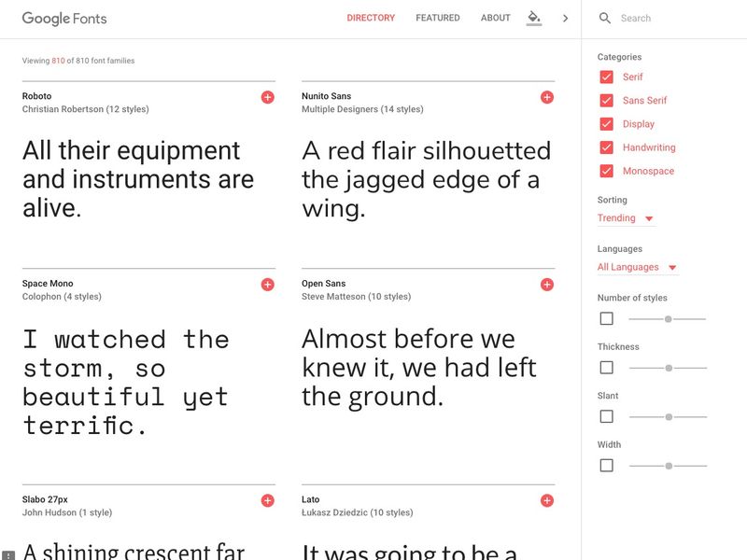This screenshot has height=560, width=747.
Task: Uncheck the Serif category checkbox
Action: [606, 77]
